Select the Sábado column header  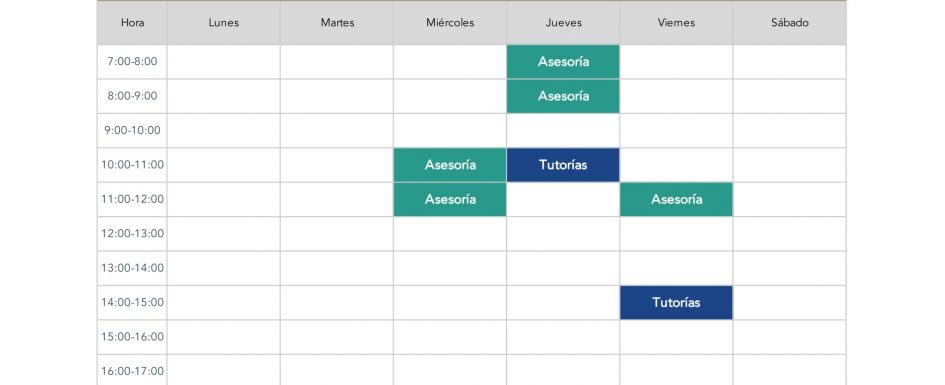pos(790,23)
